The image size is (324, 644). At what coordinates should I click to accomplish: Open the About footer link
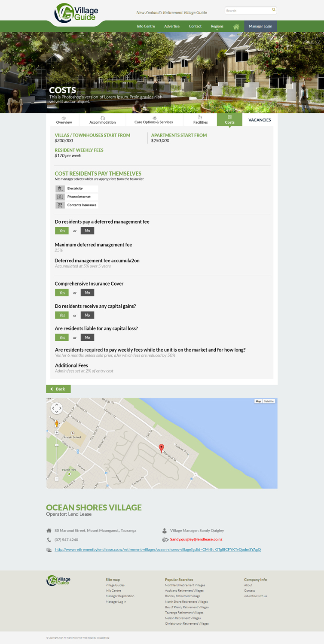(248, 585)
